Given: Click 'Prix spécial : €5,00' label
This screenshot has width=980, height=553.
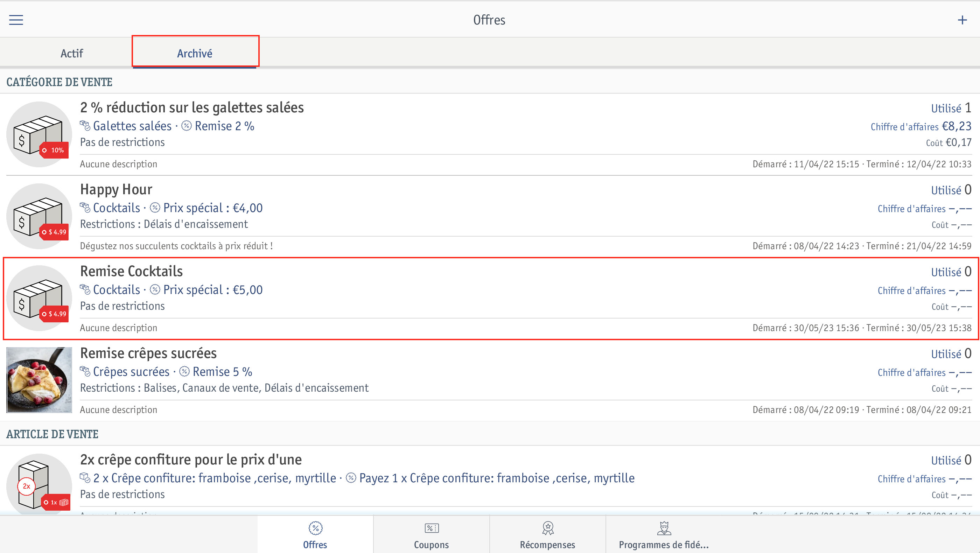Looking at the screenshot, I should click(213, 290).
